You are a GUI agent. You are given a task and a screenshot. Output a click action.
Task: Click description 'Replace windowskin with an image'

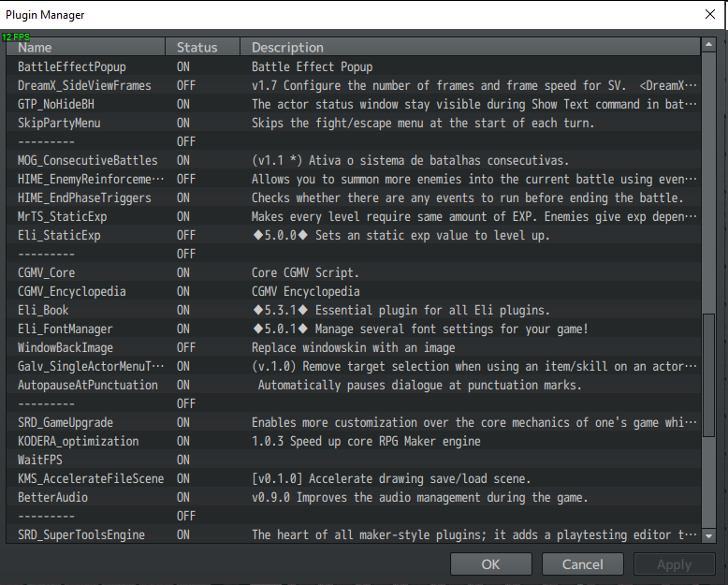click(x=354, y=348)
